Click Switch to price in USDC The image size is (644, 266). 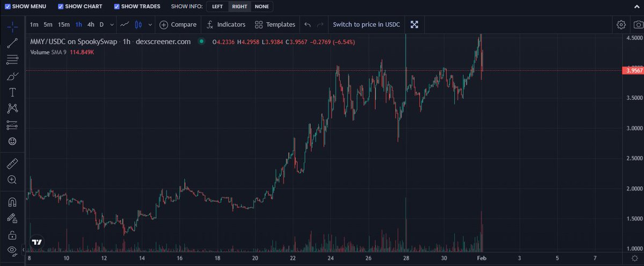coord(366,24)
